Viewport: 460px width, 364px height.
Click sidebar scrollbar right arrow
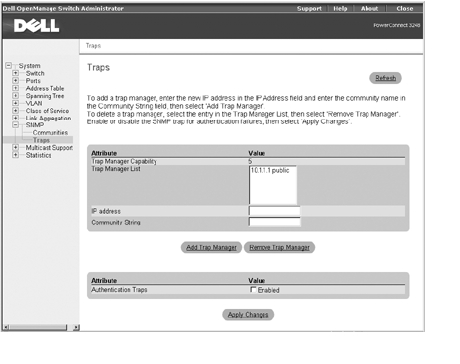(x=76, y=327)
